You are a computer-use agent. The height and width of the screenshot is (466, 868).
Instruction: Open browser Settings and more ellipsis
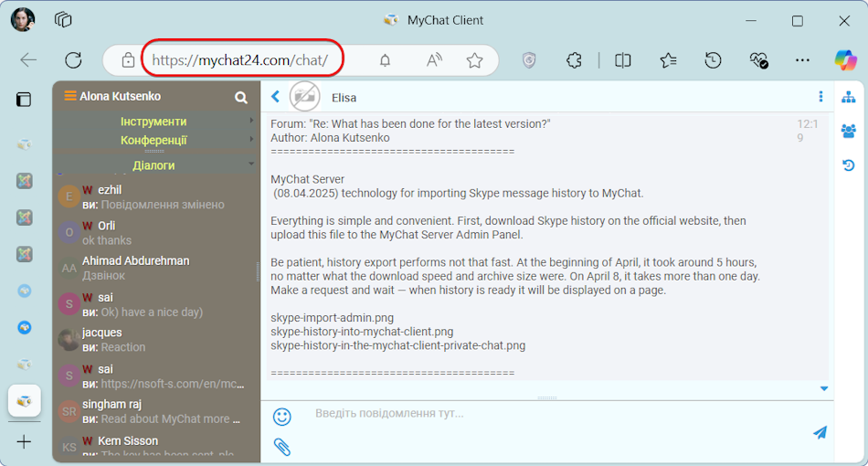tap(802, 59)
